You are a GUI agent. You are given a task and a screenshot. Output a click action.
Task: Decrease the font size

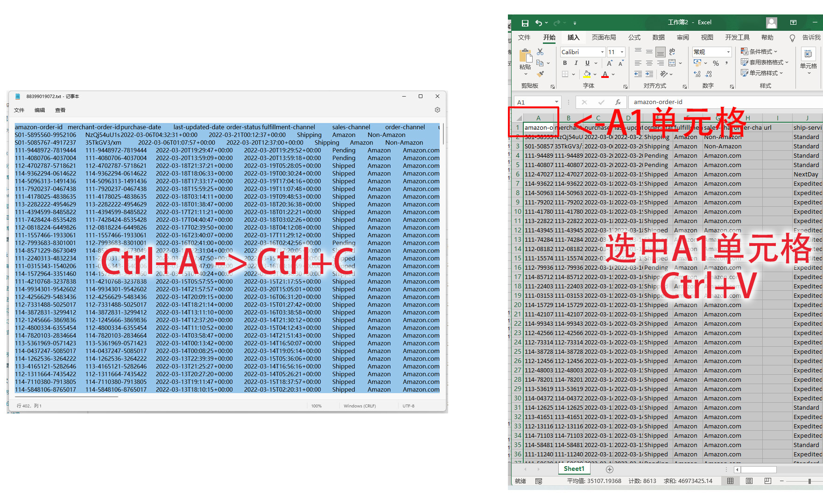pos(621,63)
